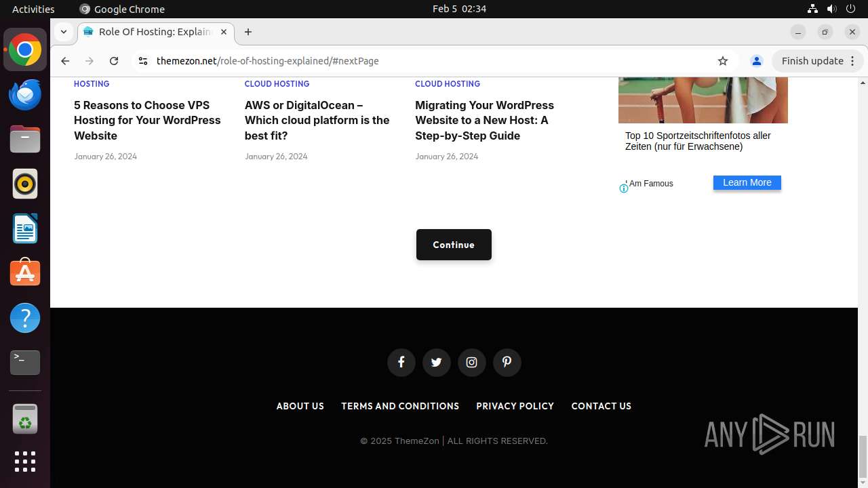Open the Privacy Policy footer link

pyautogui.click(x=515, y=406)
